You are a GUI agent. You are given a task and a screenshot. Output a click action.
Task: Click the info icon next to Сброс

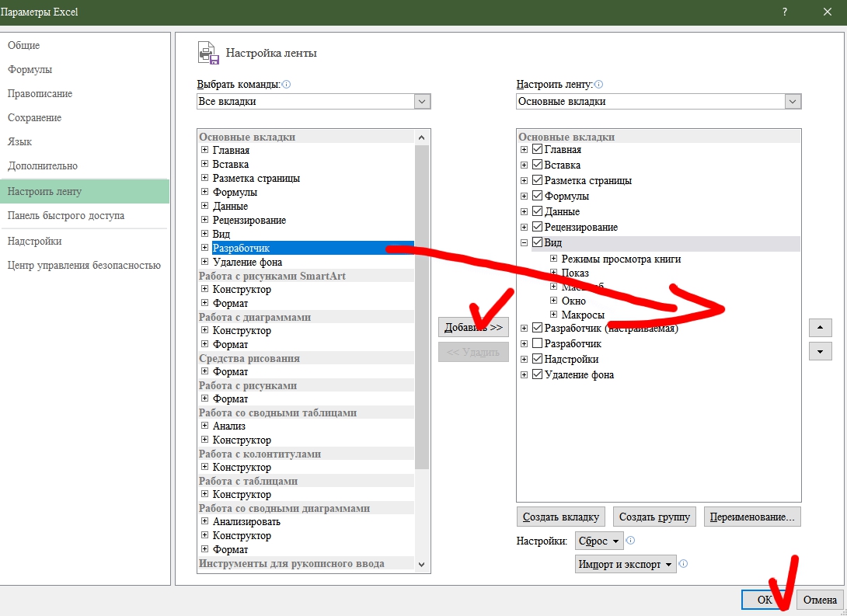[x=630, y=541]
